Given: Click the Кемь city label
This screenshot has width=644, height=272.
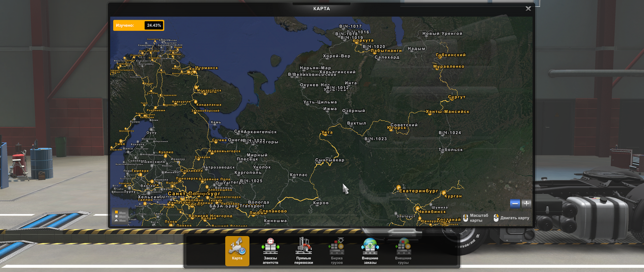Looking at the screenshot, I should click(216, 122).
